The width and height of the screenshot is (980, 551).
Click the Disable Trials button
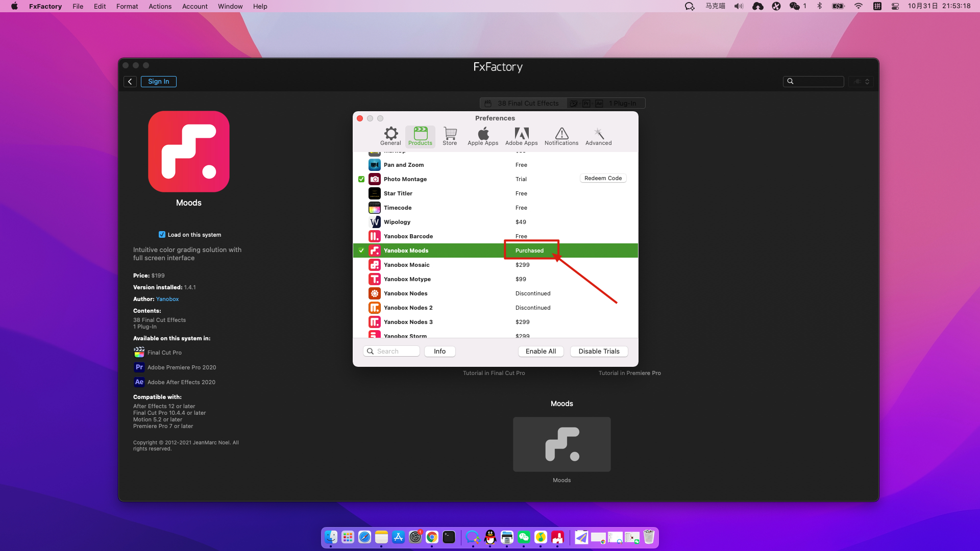599,352
